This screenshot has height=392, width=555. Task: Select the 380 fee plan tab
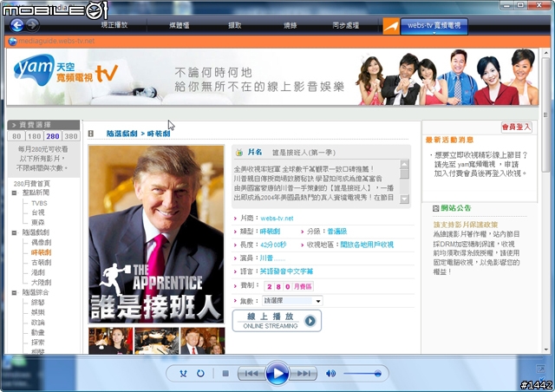pos(71,136)
